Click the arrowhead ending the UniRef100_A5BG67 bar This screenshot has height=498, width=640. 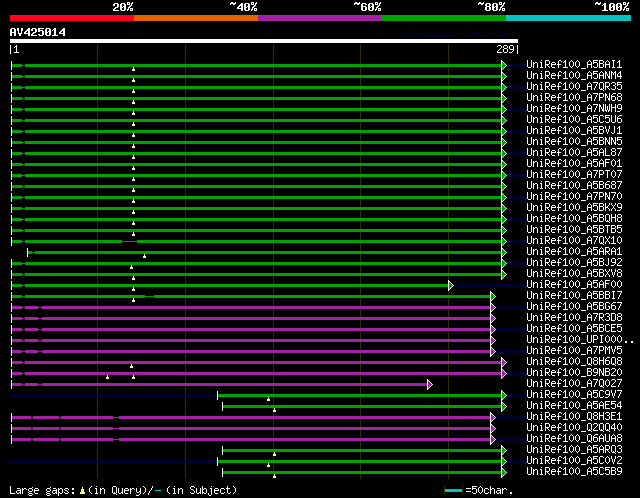coord(493,307)
